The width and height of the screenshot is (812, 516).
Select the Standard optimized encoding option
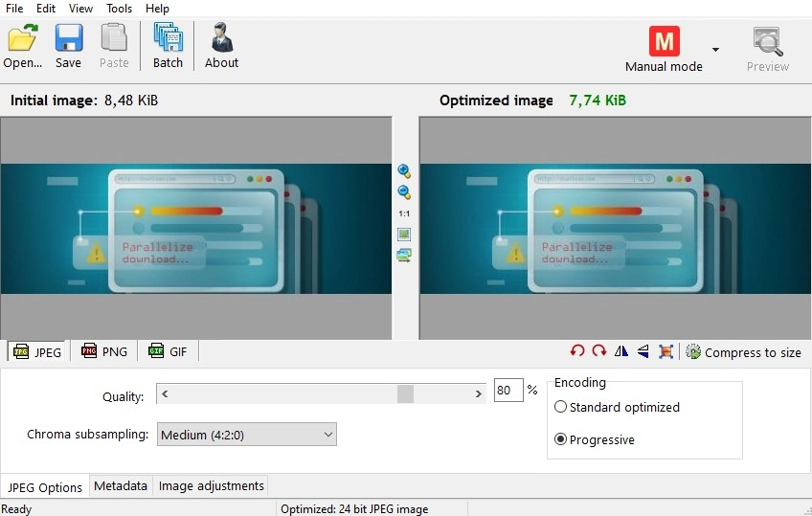pos(617,407)
